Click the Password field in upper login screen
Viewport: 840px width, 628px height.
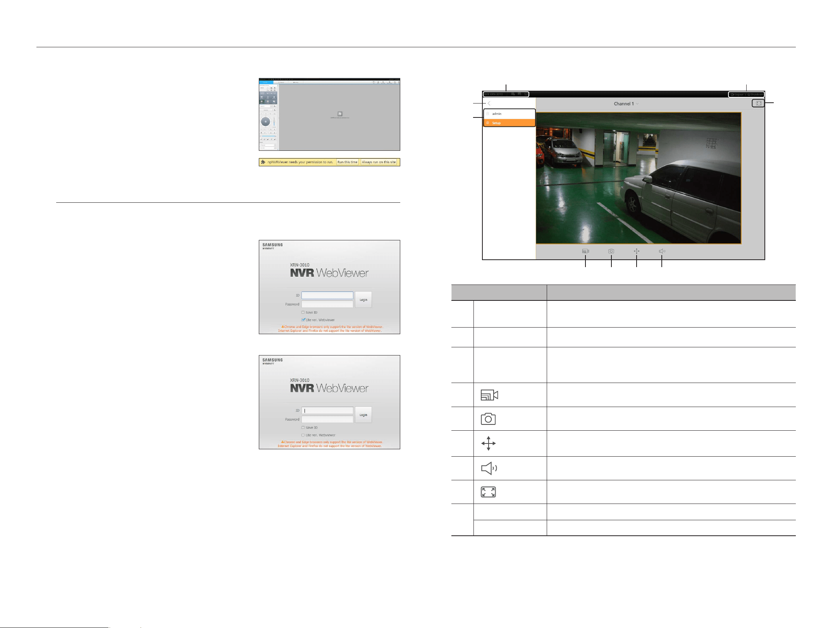click(x=327, y=304)
